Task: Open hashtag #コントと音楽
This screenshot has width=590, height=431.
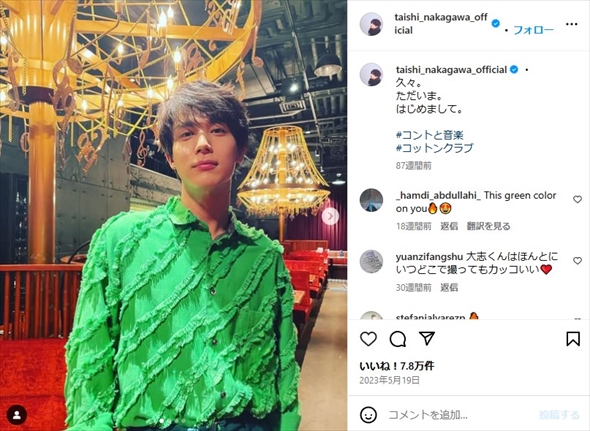Action: [x=429, y=135]
